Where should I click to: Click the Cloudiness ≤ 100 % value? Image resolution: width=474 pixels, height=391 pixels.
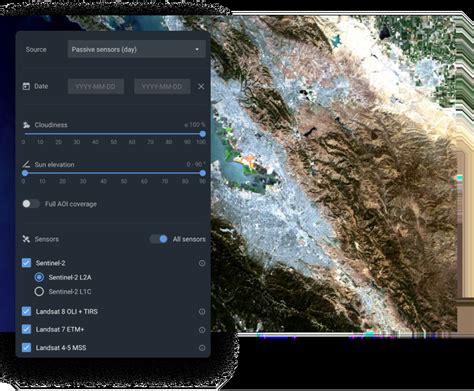point(195,125)
